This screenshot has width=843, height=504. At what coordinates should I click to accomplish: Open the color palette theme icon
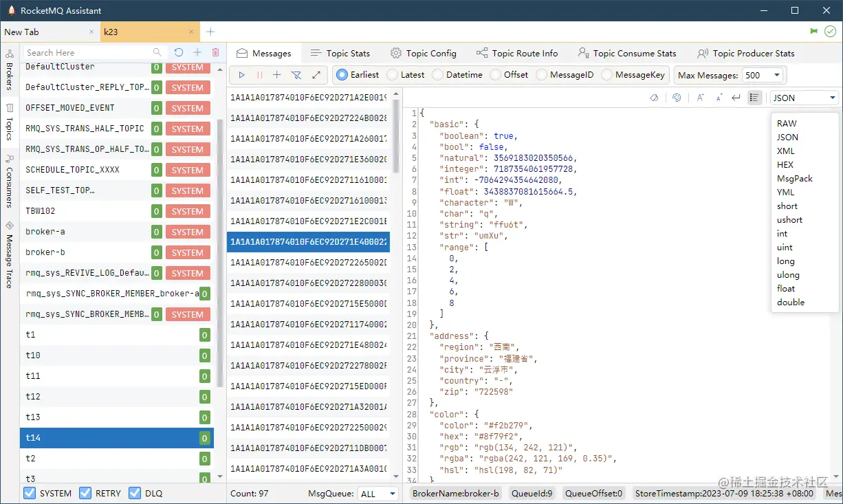677,98
